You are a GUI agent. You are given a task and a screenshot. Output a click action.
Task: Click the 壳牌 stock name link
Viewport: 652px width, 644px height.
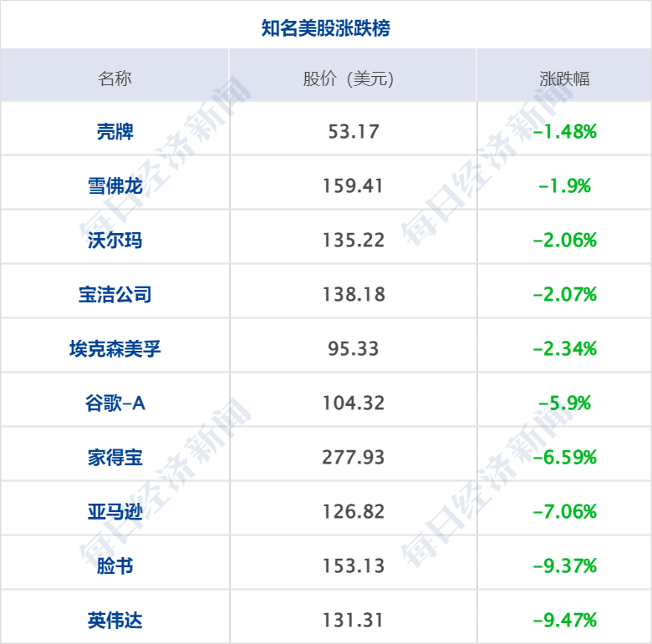click(115, 132)
